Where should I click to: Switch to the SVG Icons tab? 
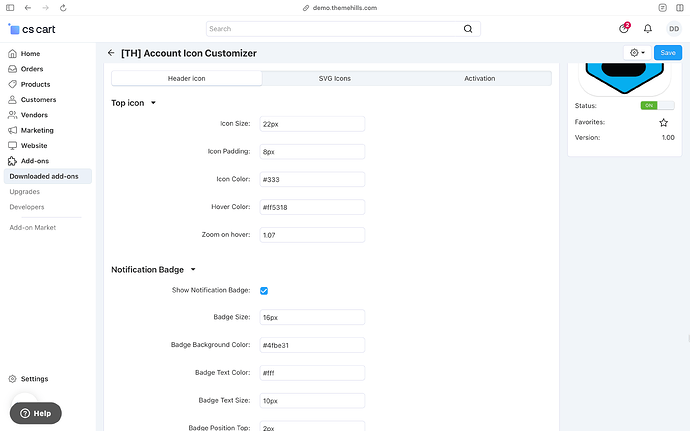tap(335, 78)
